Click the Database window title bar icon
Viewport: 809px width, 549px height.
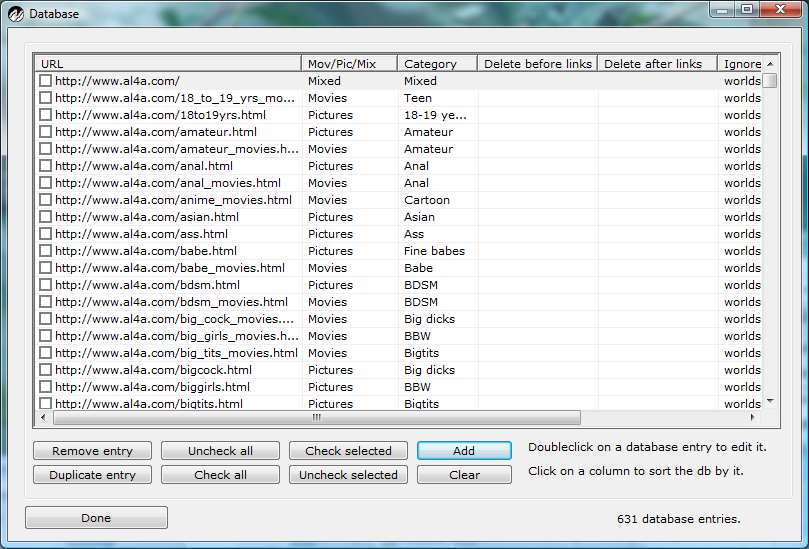pyautogui.click(x=16, y=14)
